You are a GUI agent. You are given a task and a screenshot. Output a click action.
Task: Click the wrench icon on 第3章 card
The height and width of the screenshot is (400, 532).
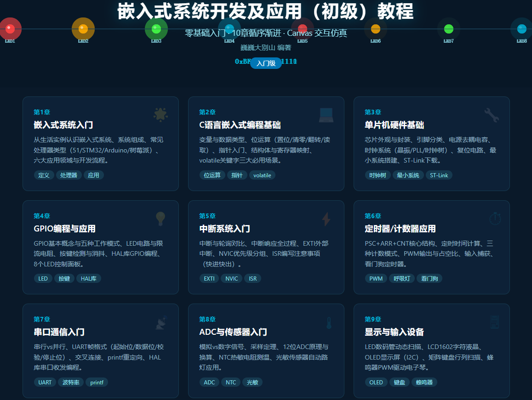(x=492, y=115)
